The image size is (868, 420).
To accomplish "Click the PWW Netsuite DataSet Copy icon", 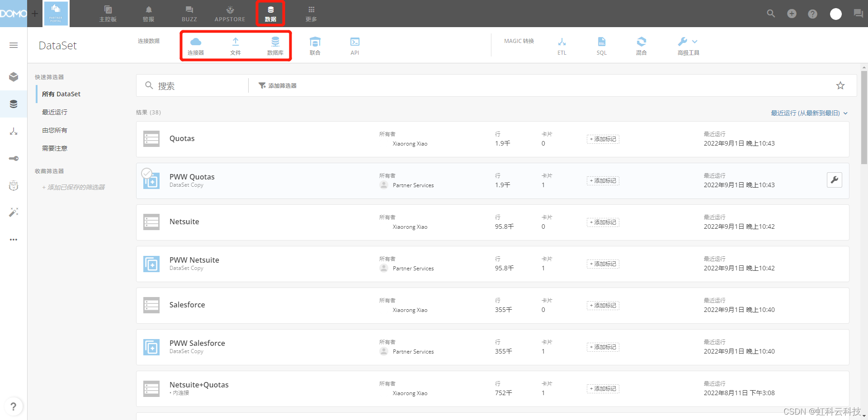I will (x=151, y=264).
